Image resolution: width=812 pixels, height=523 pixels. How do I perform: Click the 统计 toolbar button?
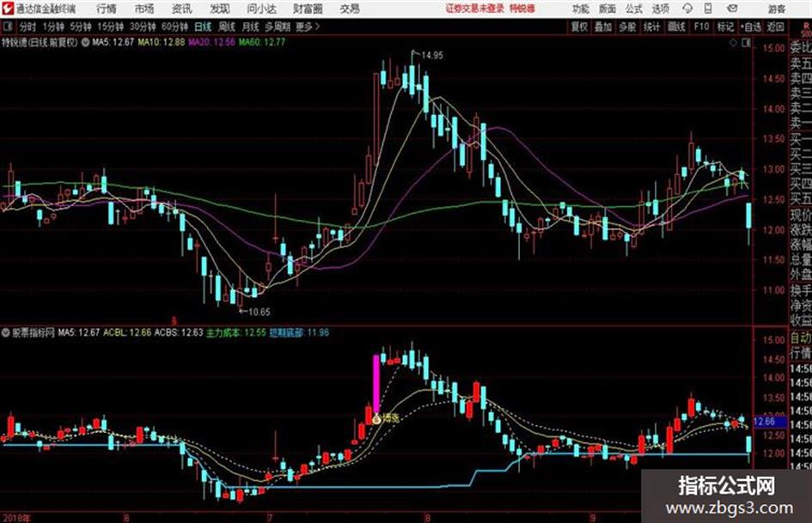click(651, 27)
